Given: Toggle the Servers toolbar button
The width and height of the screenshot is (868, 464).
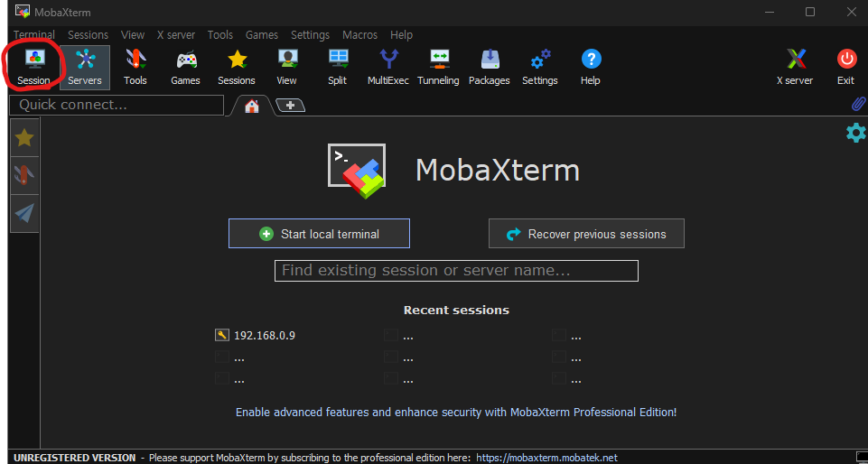Looking at the screenshot, I should 85,68.
